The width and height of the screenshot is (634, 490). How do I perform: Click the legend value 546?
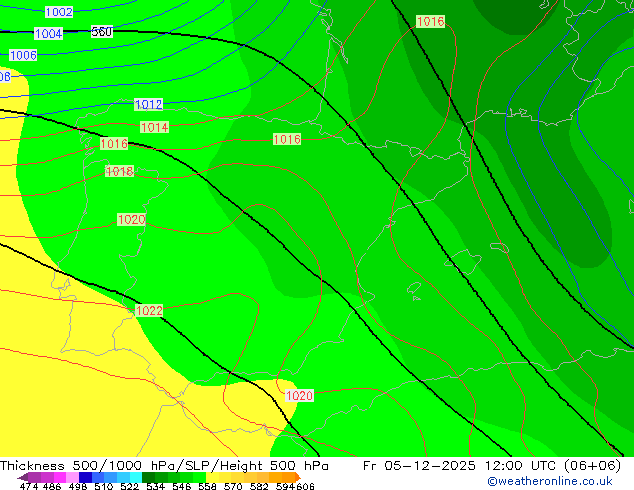click(181, 486)
